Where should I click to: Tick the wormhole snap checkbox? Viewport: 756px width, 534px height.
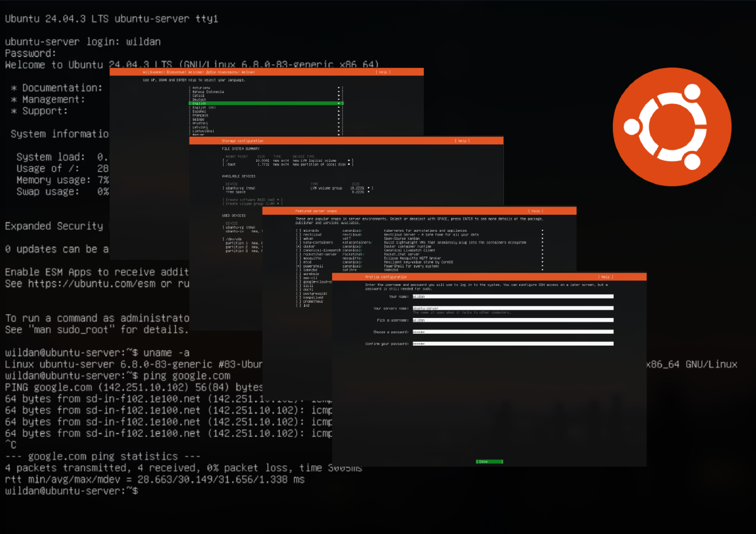tap(298, 274)
